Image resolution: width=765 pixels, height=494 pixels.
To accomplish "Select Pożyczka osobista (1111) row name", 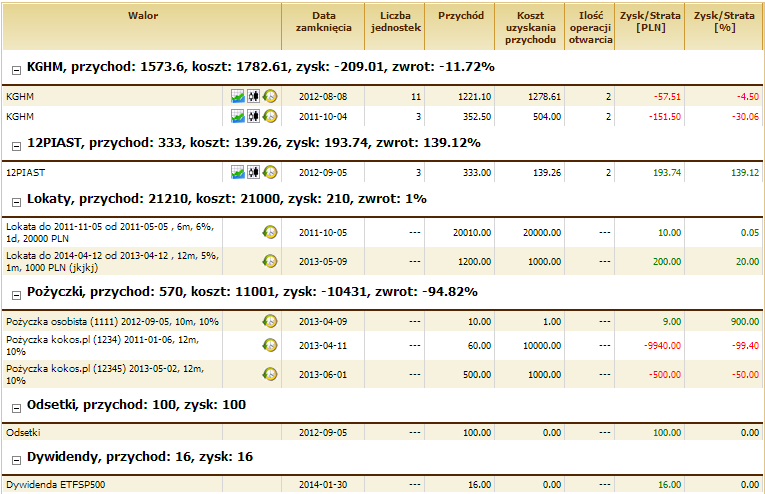I will click(x=113, y=321).
